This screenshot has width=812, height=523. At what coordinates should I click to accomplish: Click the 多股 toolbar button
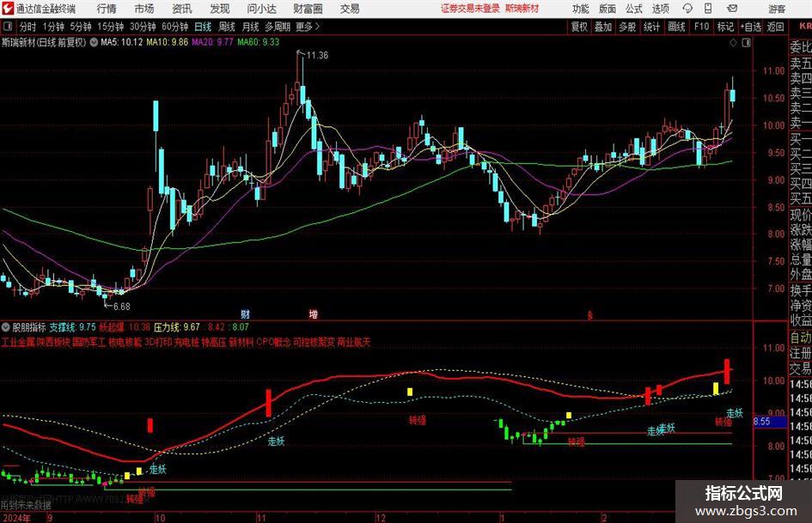click(x=627, y=27)
